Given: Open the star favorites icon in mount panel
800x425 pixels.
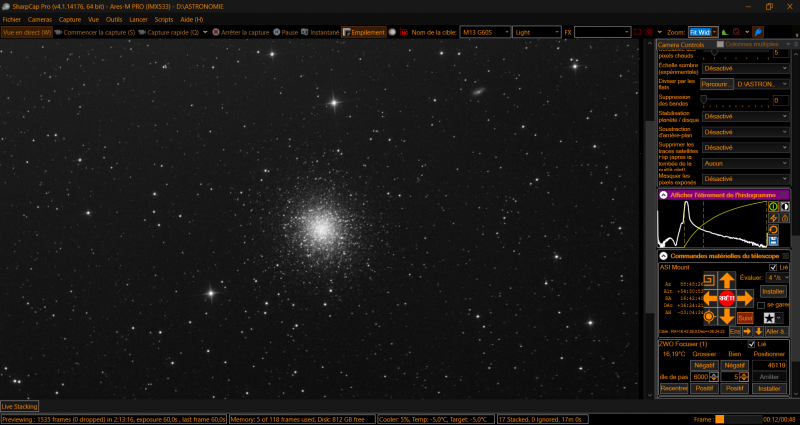Looking at the screenshot, I should (x=769, y=318).
